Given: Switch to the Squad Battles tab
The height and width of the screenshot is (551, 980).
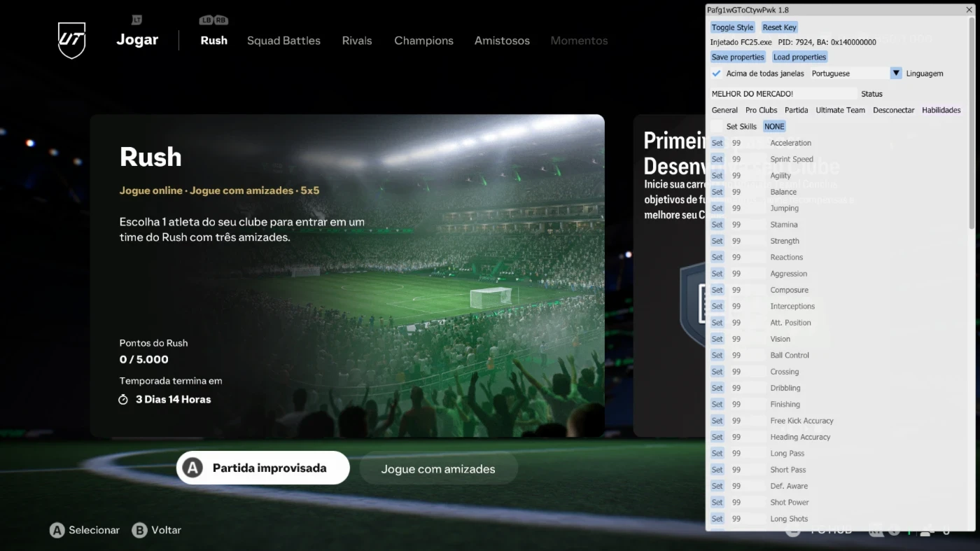Looking at the screenshot, I should click(283, 41).
